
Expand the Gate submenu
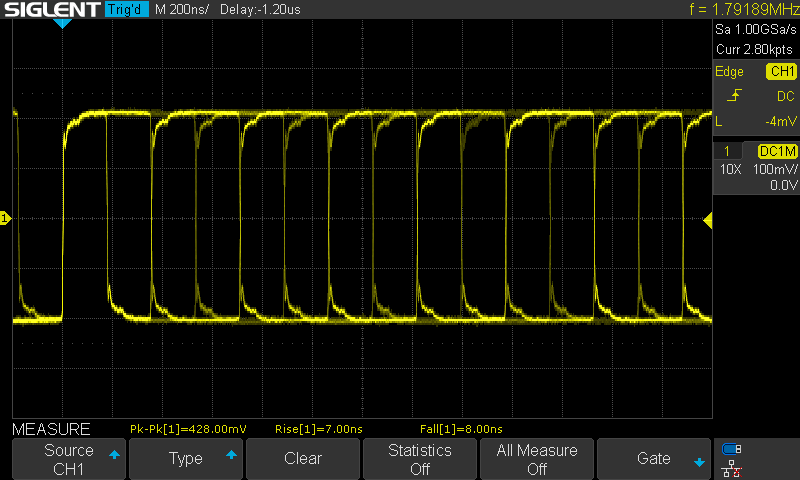point(654,459)
